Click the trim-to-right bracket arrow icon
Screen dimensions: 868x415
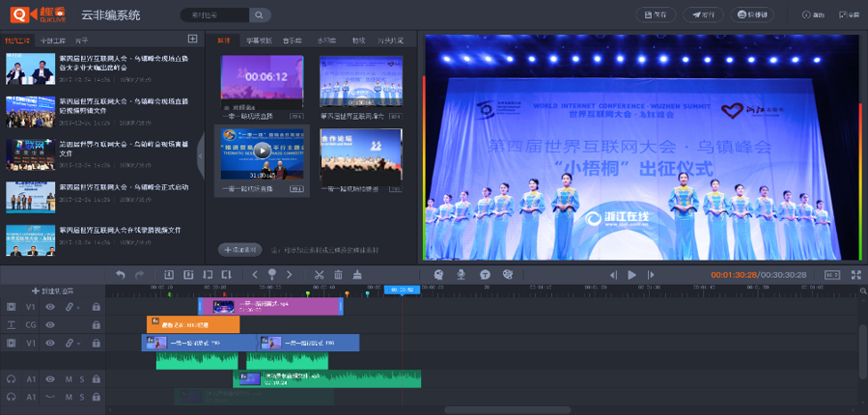pos(226,274)
